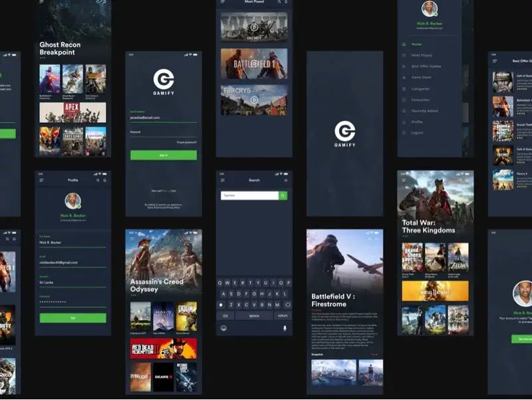532x400 pixels.
Task: Tap space key on keyboard
Action: click(x=254, y=316)
